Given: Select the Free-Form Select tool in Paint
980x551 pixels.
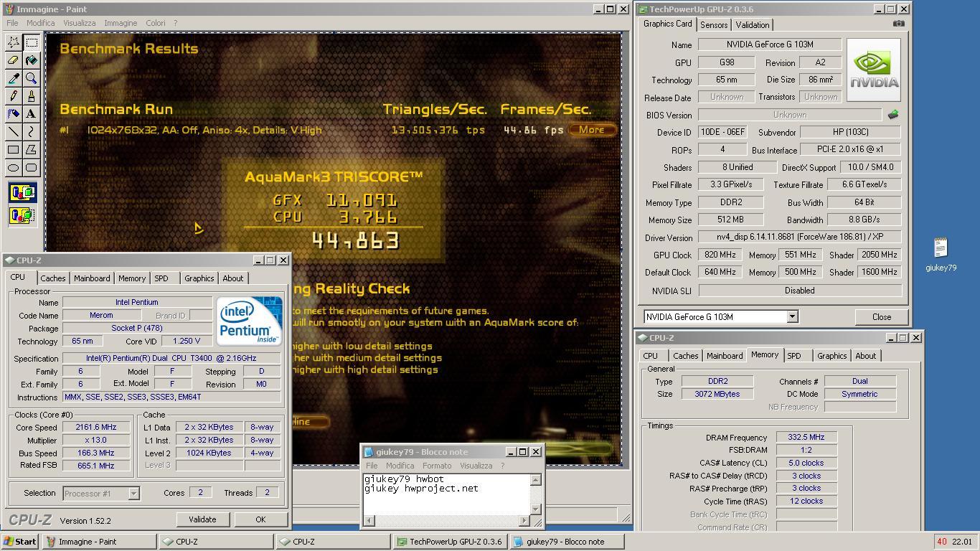Looking at the screenshot, I should 14,42.
